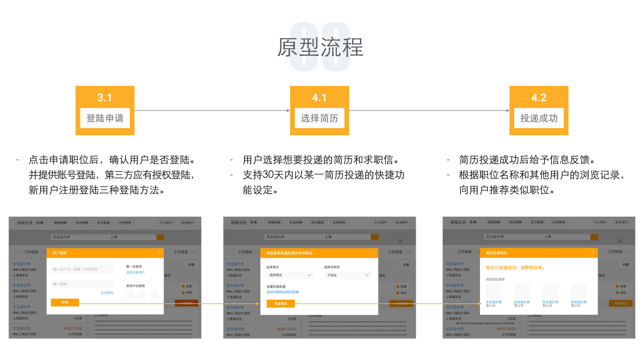Select the 3.1 登陆申请 step box
Screen dimensions: 644x362
click(x=105, y=111)
